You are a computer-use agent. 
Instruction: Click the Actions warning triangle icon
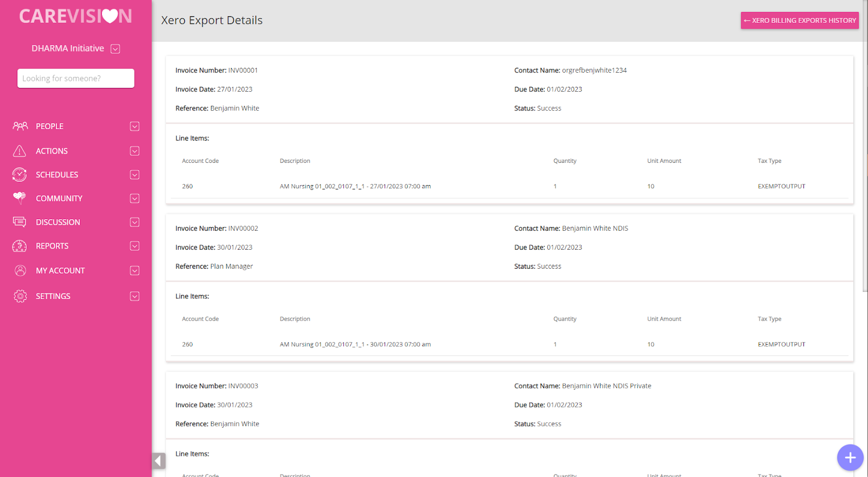click(20, 151)
